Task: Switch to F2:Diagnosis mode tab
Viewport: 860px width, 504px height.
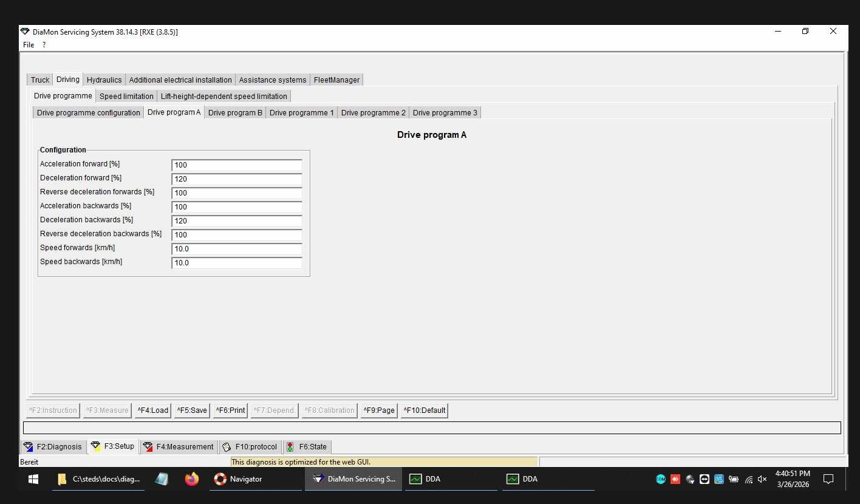Action: [53, 447]
